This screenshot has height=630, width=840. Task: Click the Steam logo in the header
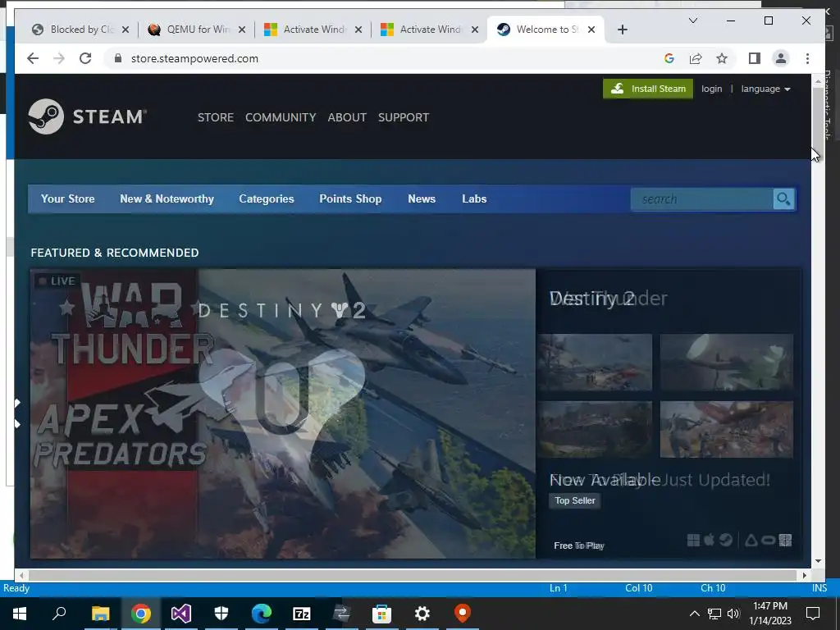pyautogui.click(x=87, y=116)
